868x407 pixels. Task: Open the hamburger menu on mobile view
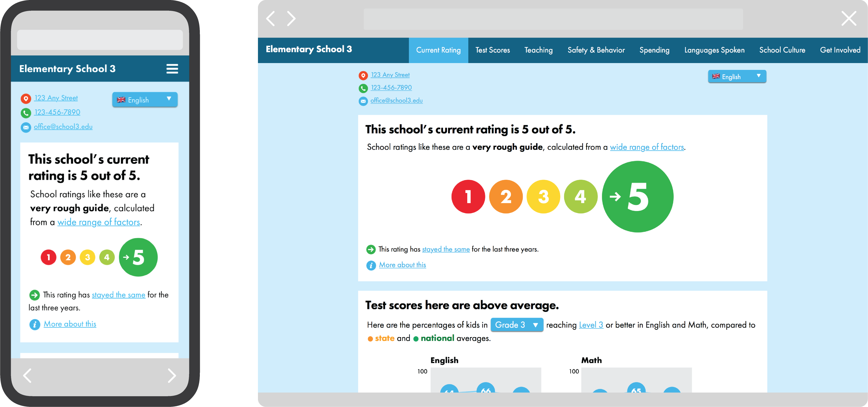[172, 69]
